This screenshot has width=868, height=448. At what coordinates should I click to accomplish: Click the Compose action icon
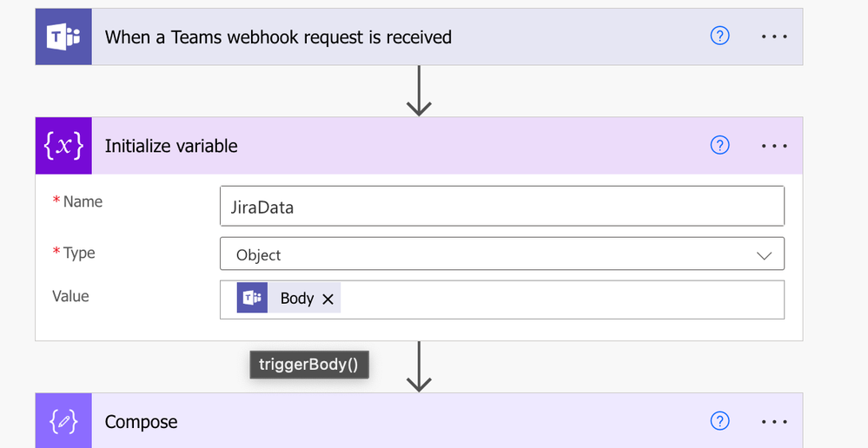[x=63, y=421]
